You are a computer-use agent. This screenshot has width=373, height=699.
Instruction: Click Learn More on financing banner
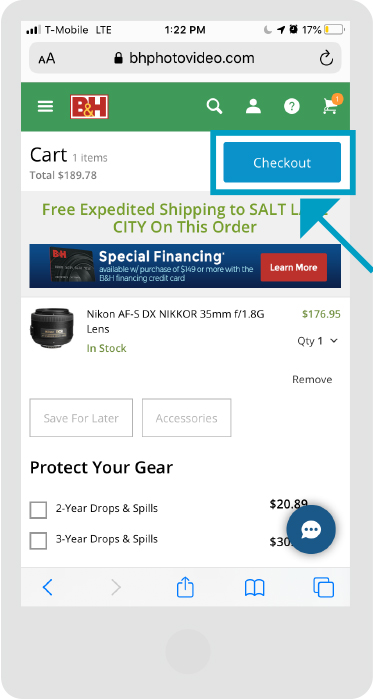(294, 267)
